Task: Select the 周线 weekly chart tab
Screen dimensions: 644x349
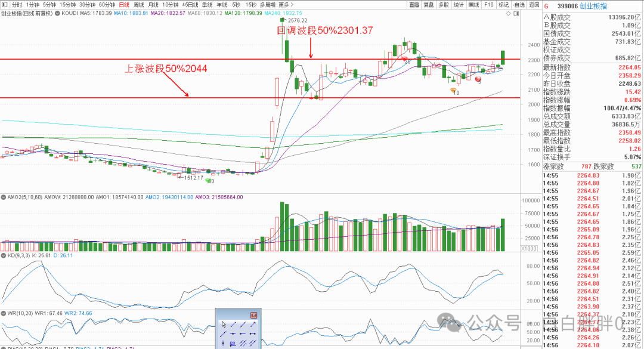Action: [x=139, y=5]
